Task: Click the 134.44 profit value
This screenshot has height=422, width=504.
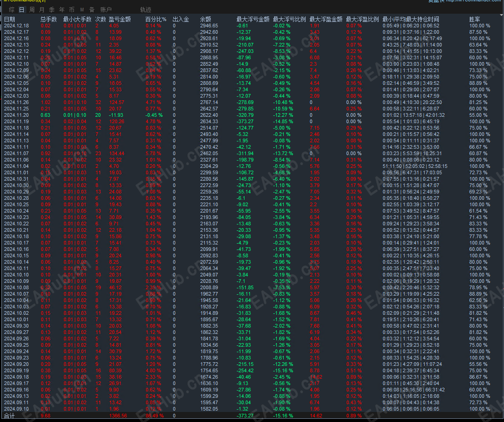Action: click(117, 153)
